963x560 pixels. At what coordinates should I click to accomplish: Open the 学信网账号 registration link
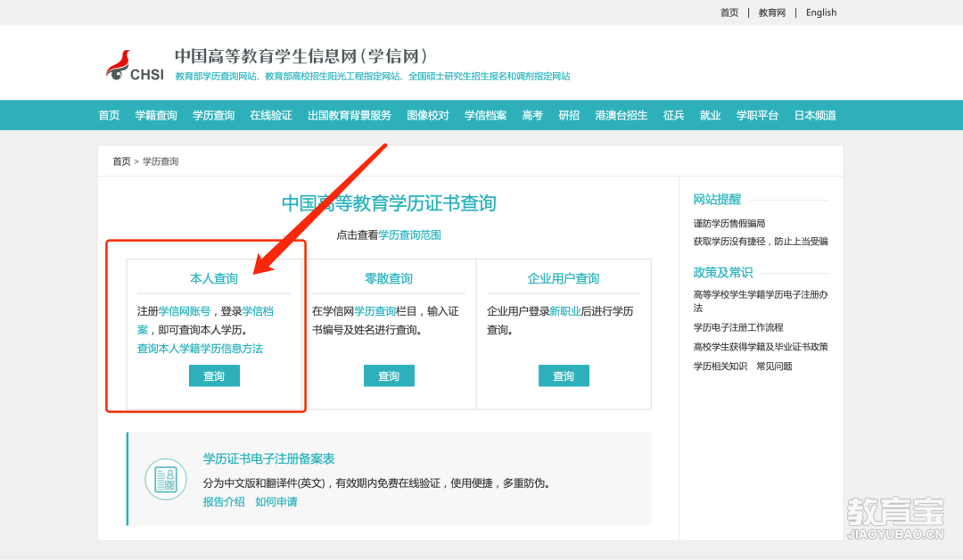point(185,311)
